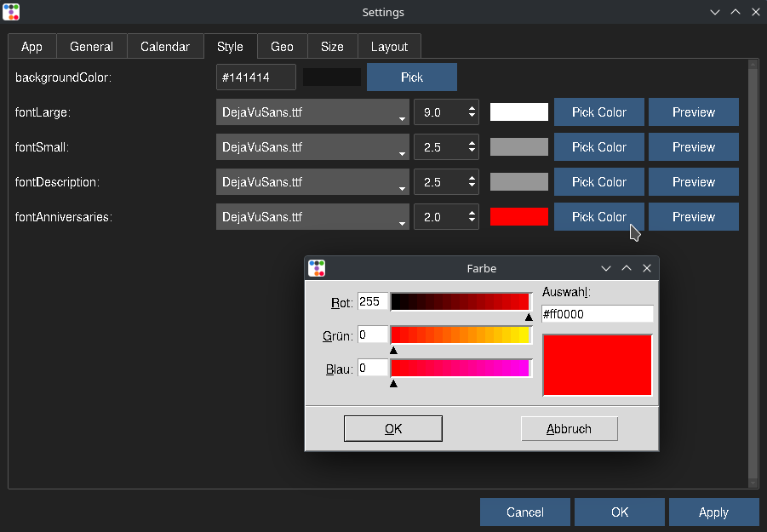Click the backgroundColor dark color swatch
Viewport: 767px width, 532px height.
click(332, 77)
